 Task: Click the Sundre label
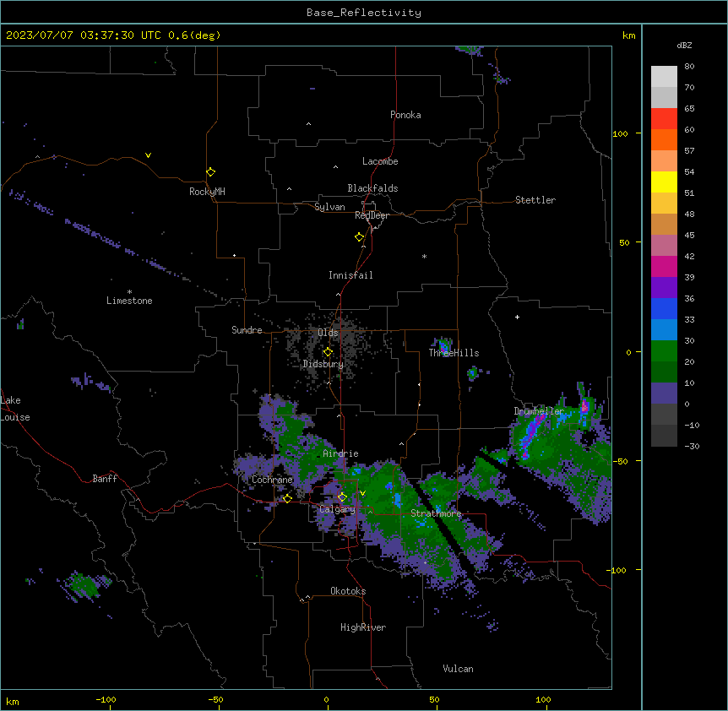point(247,330)
